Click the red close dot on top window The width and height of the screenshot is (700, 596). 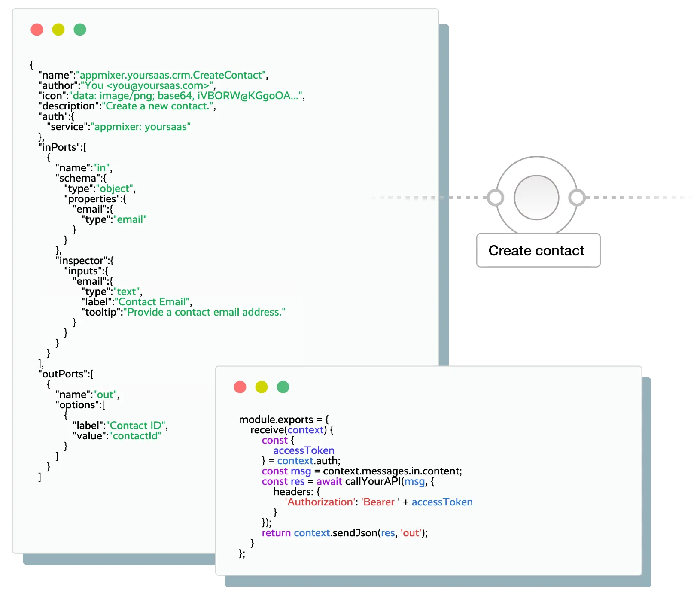(37, 30)
